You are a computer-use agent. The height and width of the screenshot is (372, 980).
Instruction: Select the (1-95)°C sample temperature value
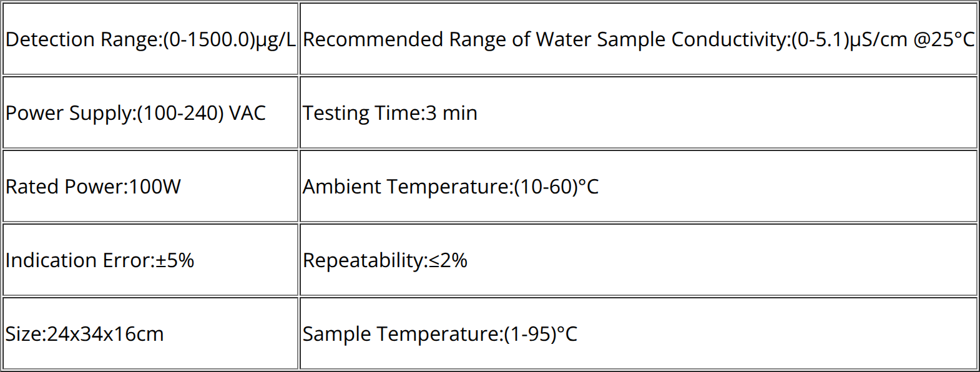(540, 334)
